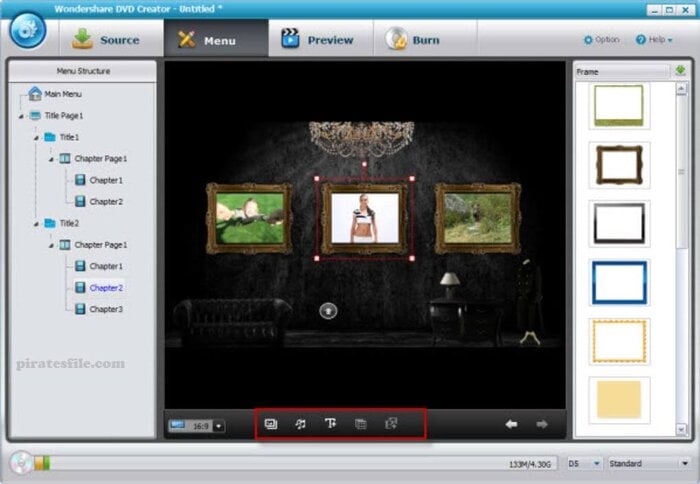Collapse Chapter Page1 under Title2

51,245
